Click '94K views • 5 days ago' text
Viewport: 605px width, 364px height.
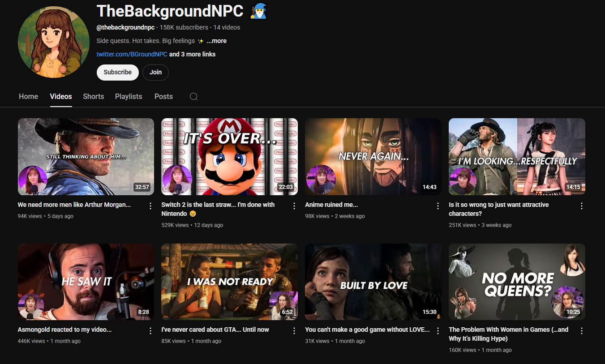[x=46, y=216]
